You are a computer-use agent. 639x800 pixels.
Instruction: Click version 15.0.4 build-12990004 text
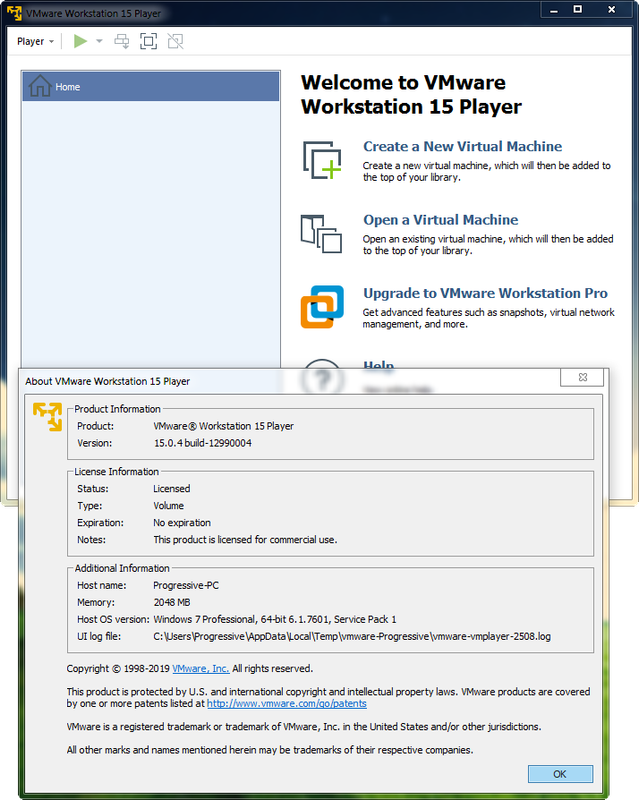tap(203, 443)
